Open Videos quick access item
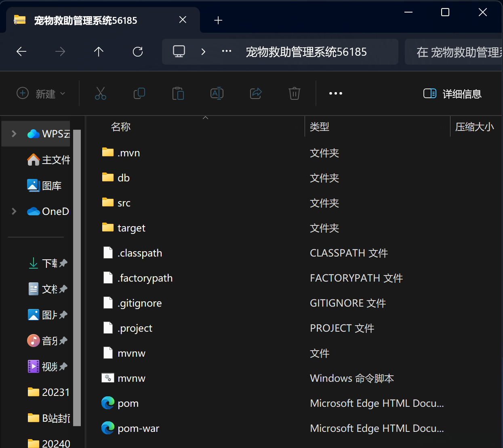503x448 pixels. click(x=47, y=366)
